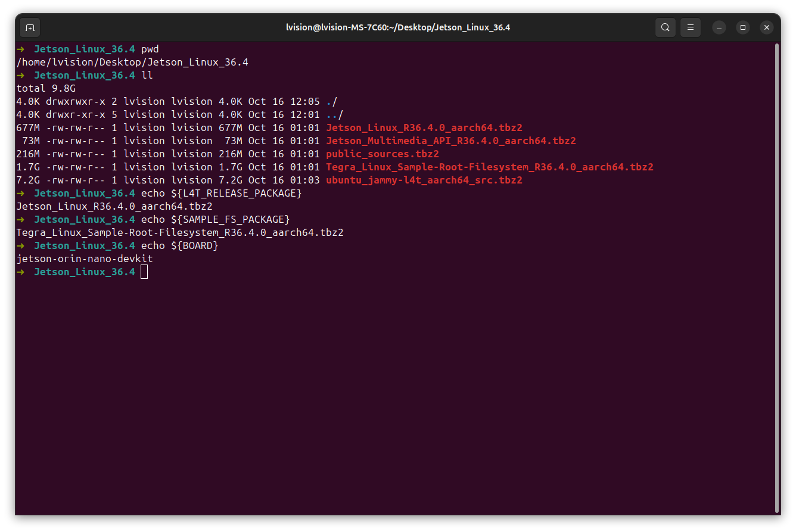Click the cursor at the last prompt

[144, 272]
